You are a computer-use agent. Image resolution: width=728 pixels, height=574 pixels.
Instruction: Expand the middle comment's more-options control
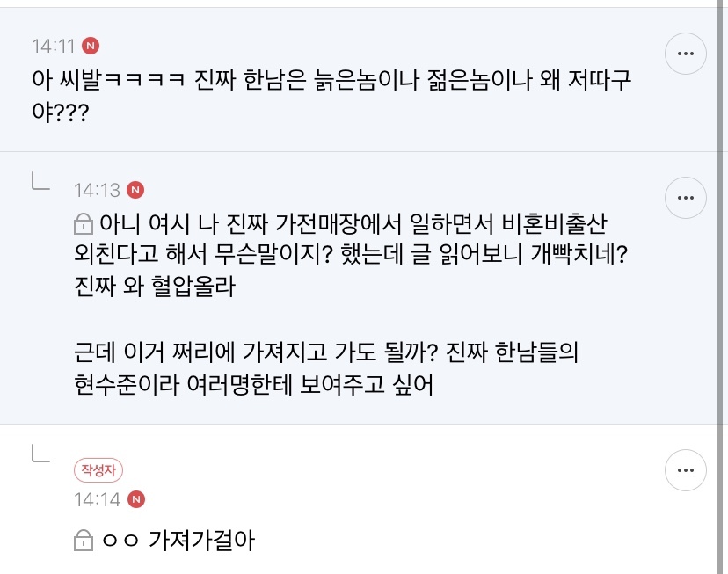(x=686, y=198)
